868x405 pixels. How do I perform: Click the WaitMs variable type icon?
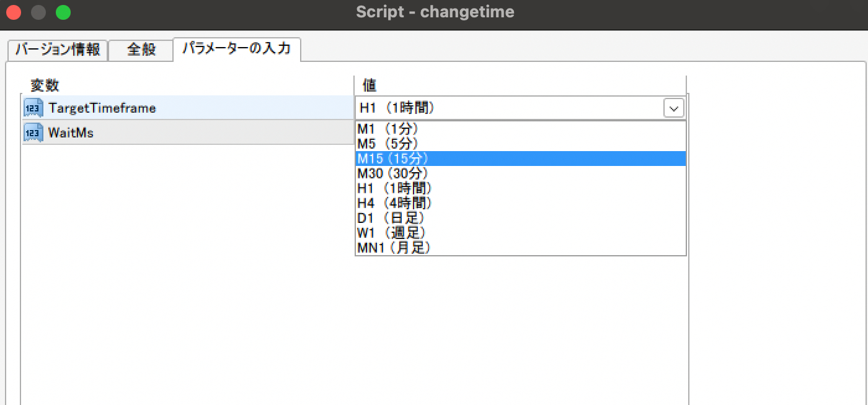[x=33, y=133]
